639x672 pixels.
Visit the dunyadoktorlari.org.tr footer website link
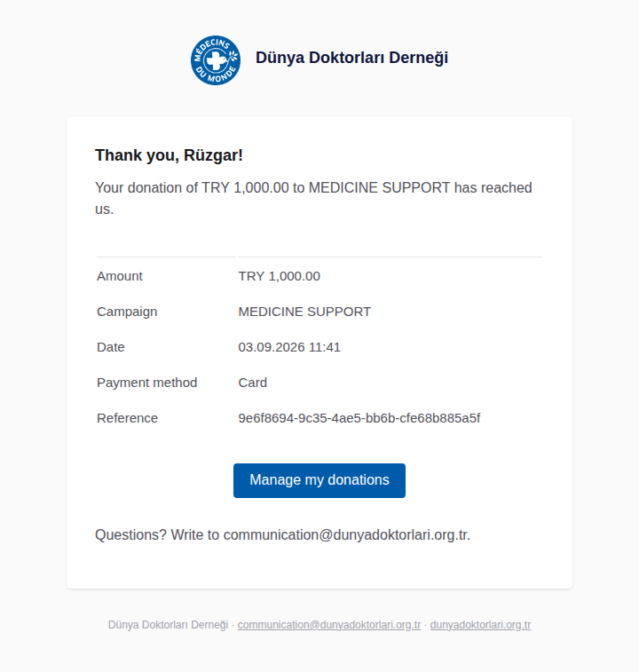(480, 625)
